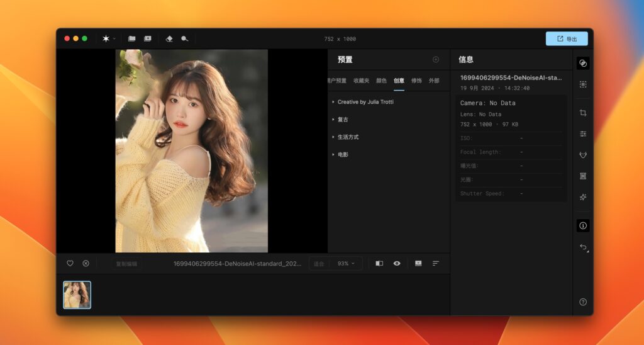Toggle the filmstrip display icon
This screenshot has height=345, width=644.
(418, 264)
